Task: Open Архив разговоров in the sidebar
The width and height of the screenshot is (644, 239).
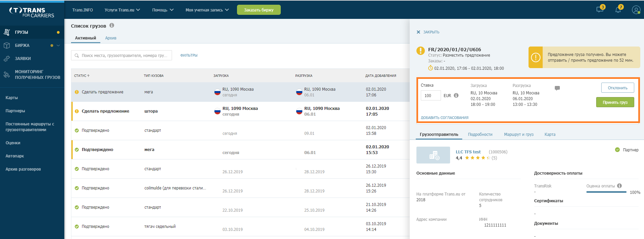Action: [23, 169]
